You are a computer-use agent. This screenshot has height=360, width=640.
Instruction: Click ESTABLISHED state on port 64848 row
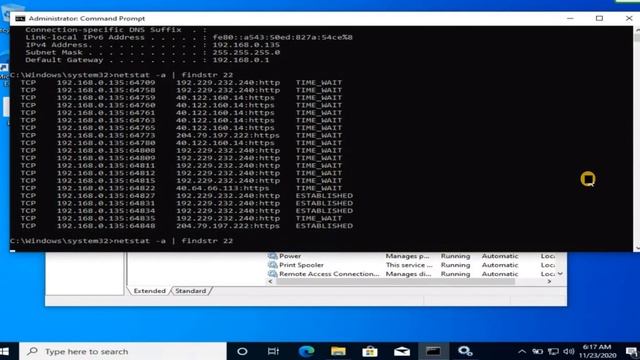(x=324, y=226)
